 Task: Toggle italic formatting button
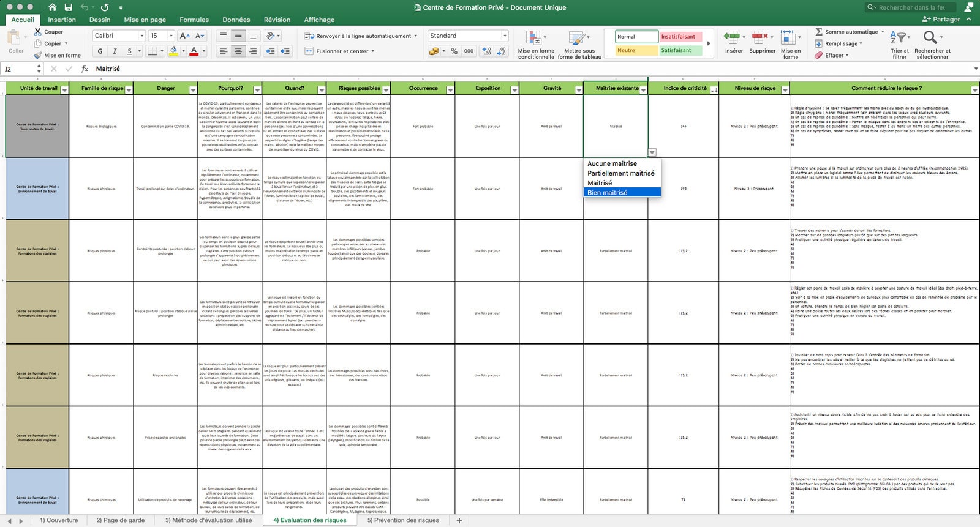pos(115,51)
